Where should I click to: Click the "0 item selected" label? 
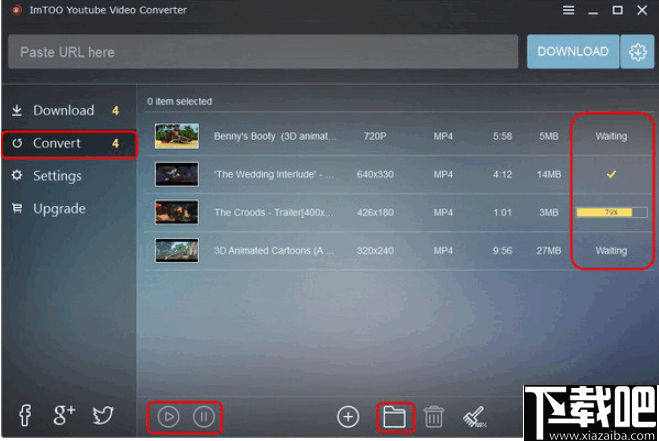pyautogui.click(x=179, y=101)
